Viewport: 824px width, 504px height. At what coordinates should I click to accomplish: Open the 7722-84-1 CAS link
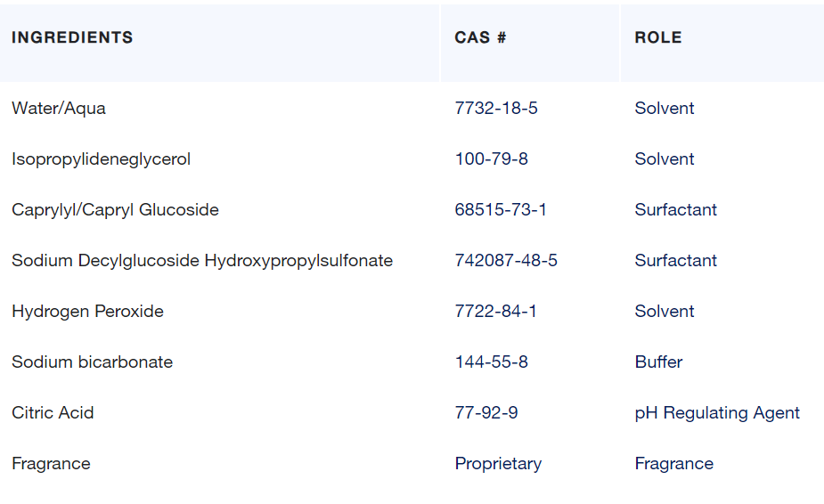click(x=495, y=312)
